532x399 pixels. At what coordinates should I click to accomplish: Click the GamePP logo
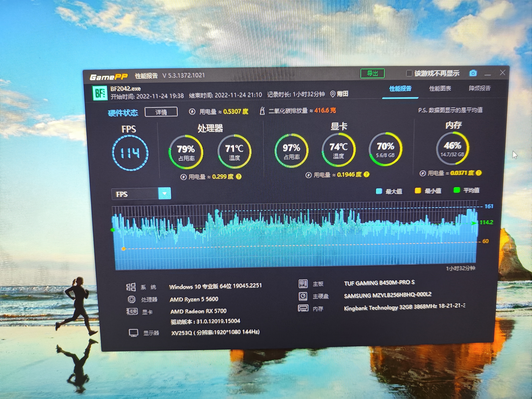[109, 77]
